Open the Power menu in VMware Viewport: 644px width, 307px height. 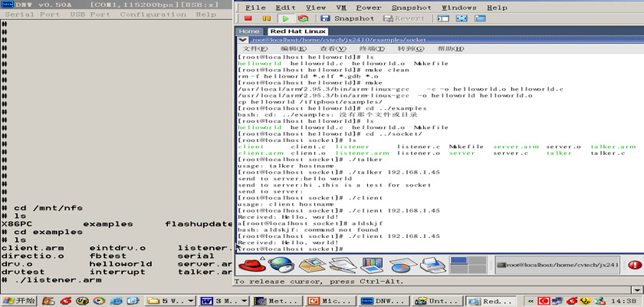[x=369, y=7]
